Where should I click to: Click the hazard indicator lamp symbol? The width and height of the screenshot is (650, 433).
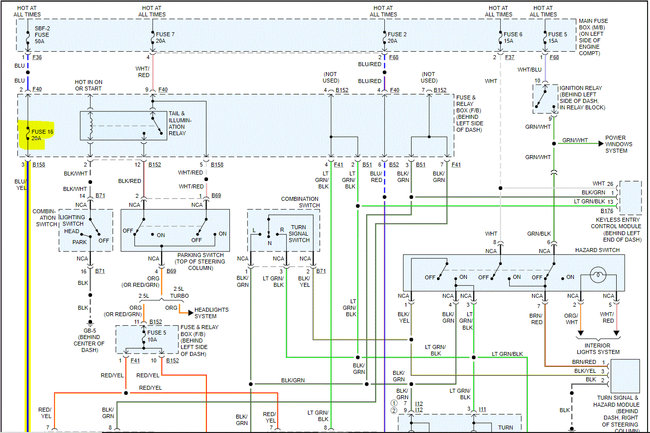point(598,275)
